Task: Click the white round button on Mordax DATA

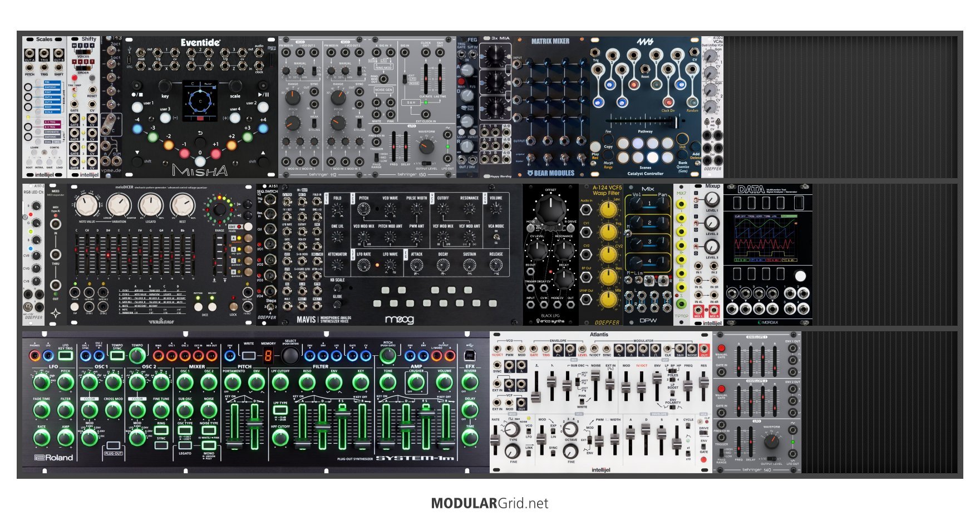Action: (x=800, y=276)
